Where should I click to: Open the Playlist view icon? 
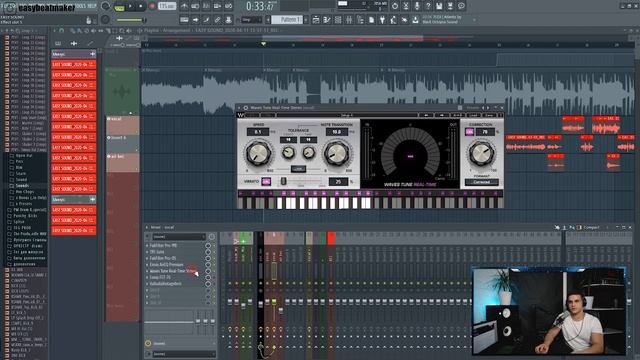coord(316,20)
